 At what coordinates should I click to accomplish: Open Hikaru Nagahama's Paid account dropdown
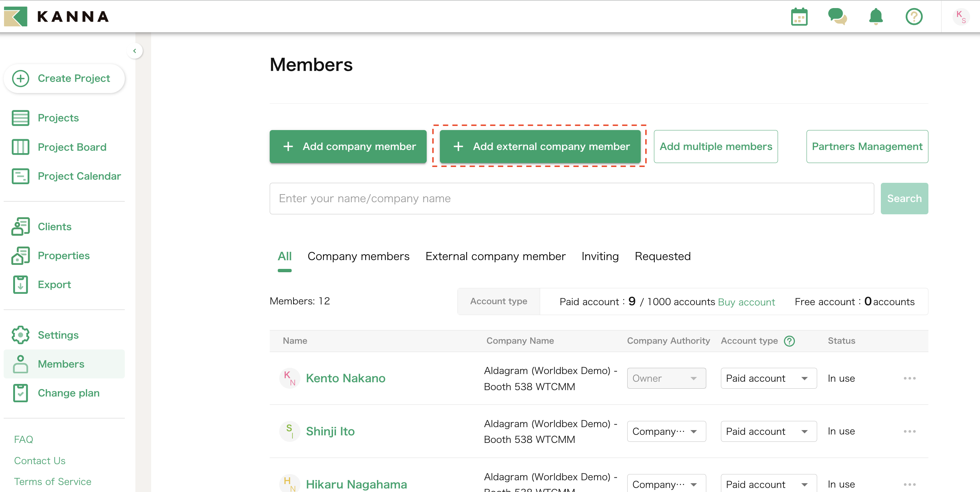coord(768,484)
